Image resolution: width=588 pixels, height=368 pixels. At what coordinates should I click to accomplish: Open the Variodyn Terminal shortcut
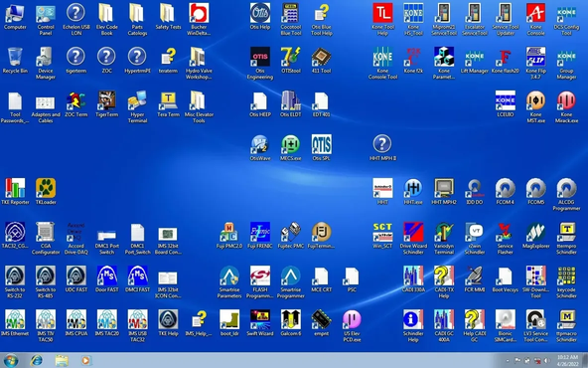[x=444, y=238]
